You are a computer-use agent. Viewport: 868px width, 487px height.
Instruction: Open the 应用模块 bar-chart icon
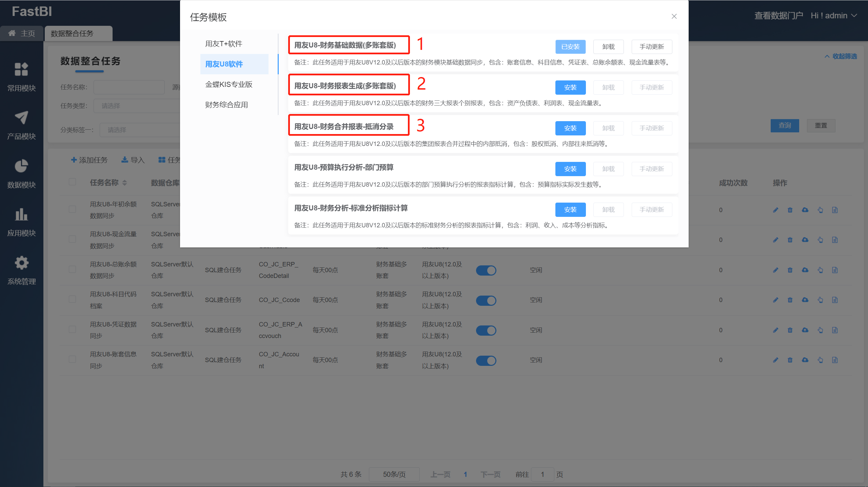pos(21,214)
